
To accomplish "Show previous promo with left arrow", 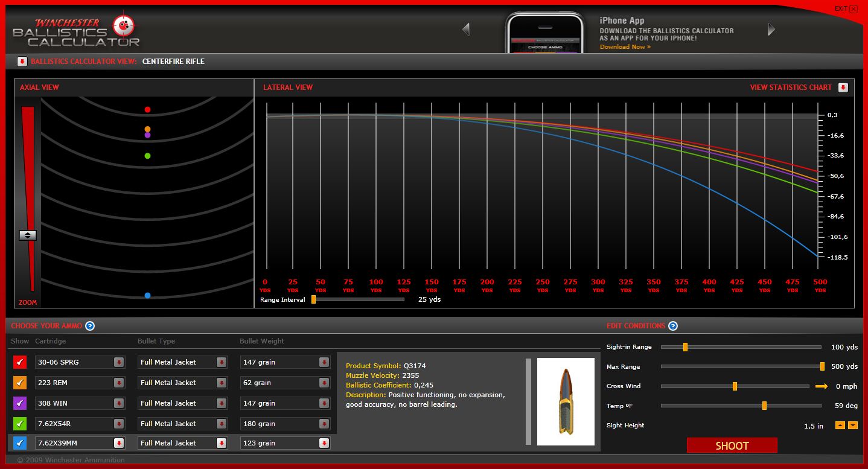I will (465, 29).
